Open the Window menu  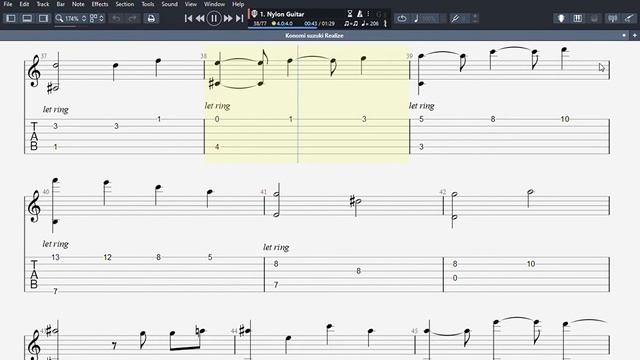[214, 4]
